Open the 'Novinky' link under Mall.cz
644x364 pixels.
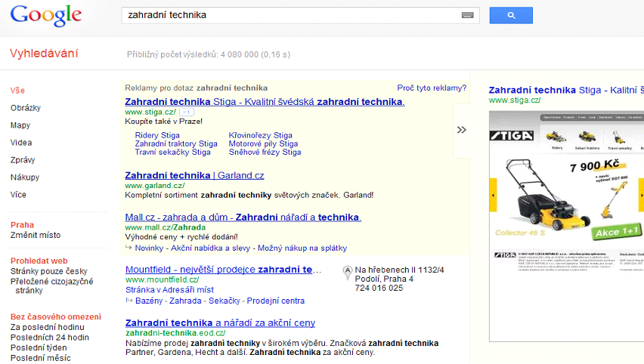pyautogui.click(x=149, y=248)
